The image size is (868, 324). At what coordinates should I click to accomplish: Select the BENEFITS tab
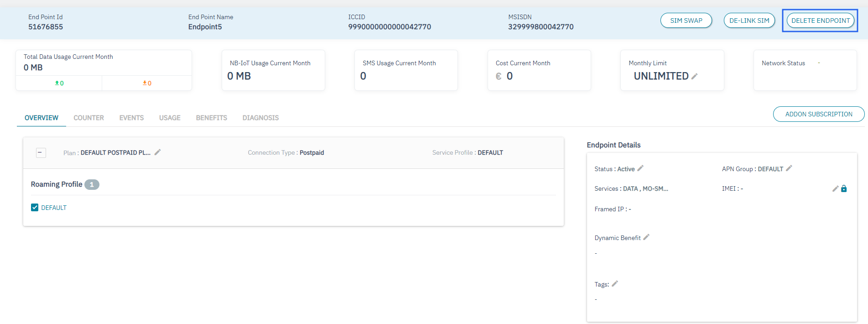pyautogui.click(x=211, y=118)
